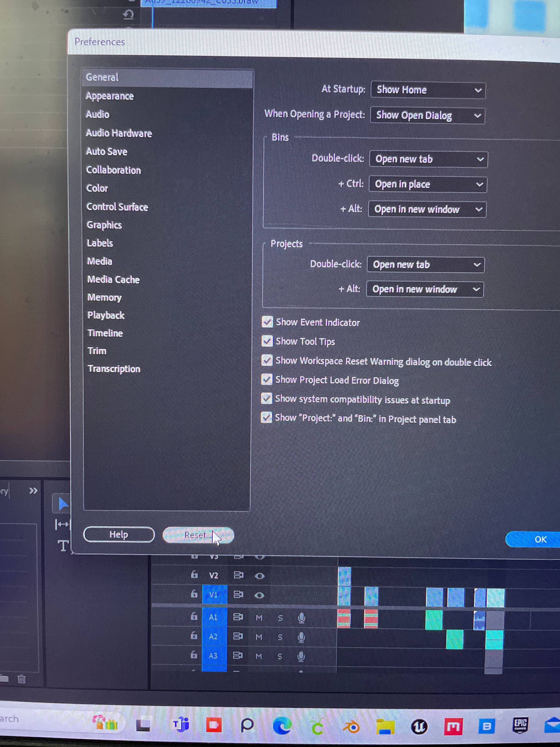Expand When Opening a Project dropdown
560x747 pixels.
pos(427,115)
